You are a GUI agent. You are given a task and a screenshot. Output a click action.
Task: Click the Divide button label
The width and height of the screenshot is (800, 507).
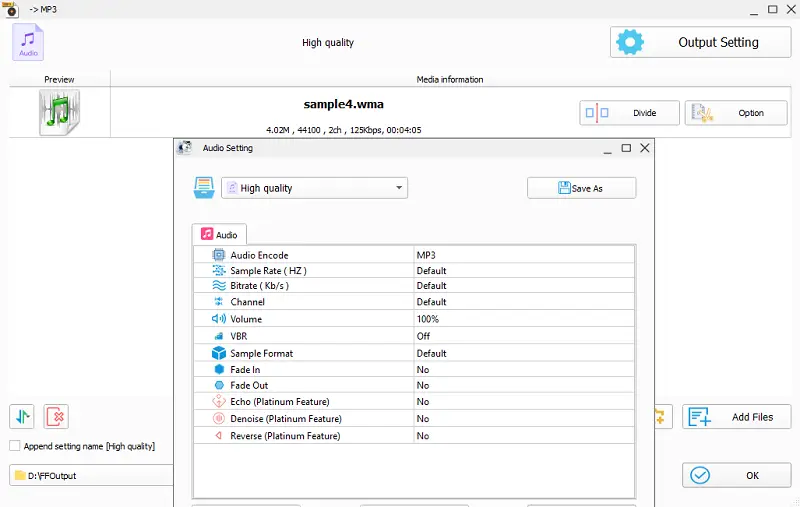644,113
